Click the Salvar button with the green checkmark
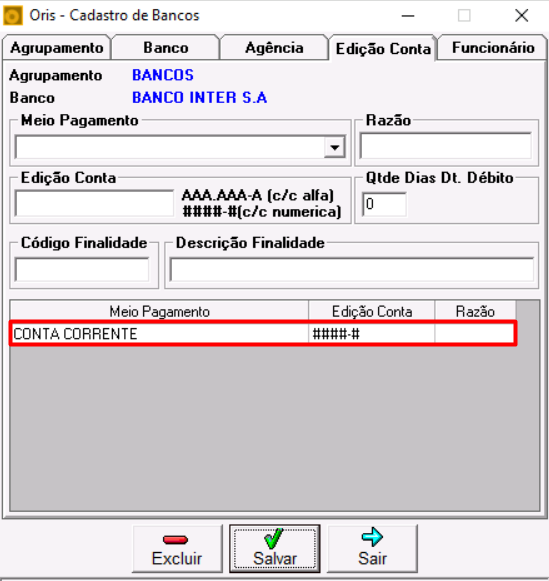Viewport: 549px width, 581px height. pyautogui.click(x=275, y=549)
